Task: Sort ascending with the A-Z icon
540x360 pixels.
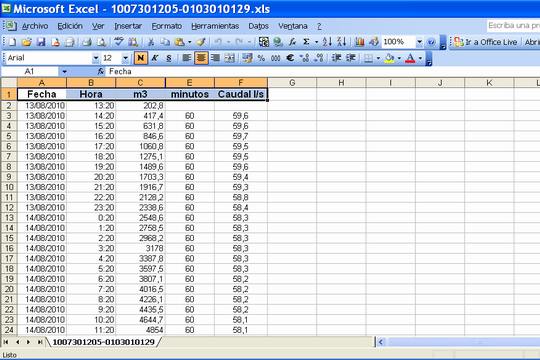Action: [327, 42]
